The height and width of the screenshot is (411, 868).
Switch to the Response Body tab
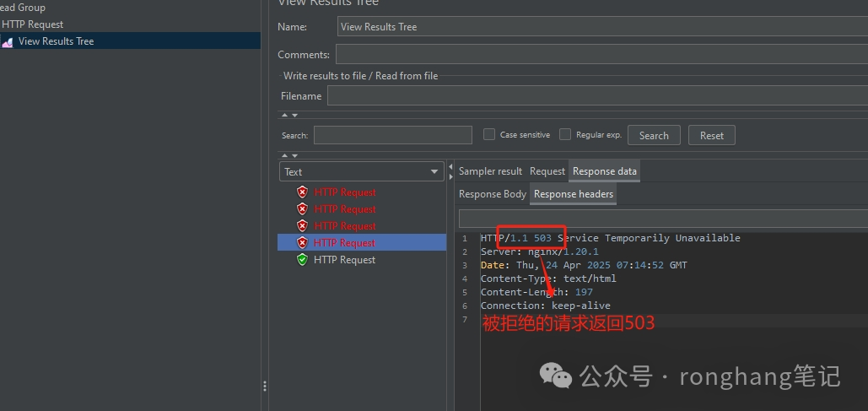pos(492,194)
